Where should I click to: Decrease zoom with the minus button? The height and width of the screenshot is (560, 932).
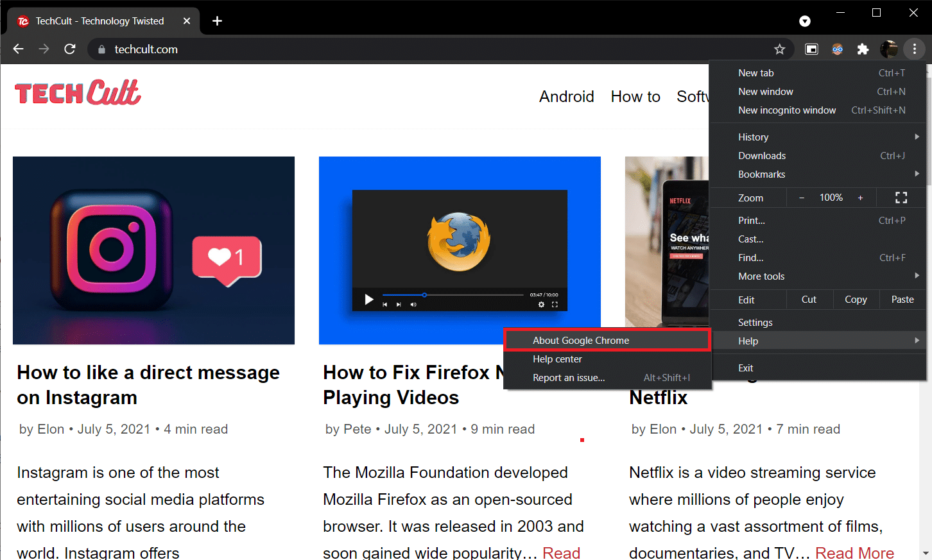(801, 198)
